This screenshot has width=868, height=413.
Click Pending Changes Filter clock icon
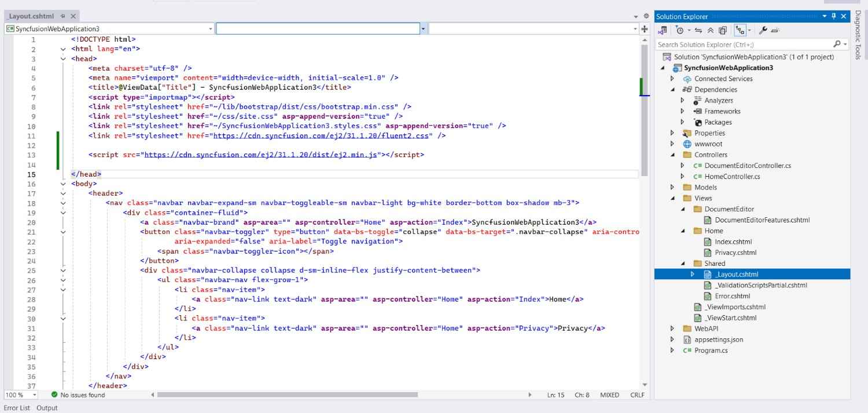(x=680, y=30)
